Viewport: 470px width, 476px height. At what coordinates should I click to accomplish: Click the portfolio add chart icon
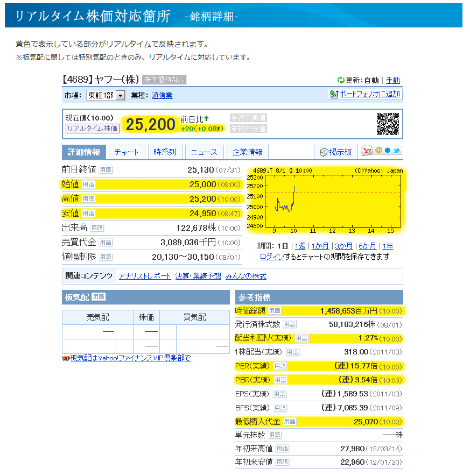coord(334,95)
